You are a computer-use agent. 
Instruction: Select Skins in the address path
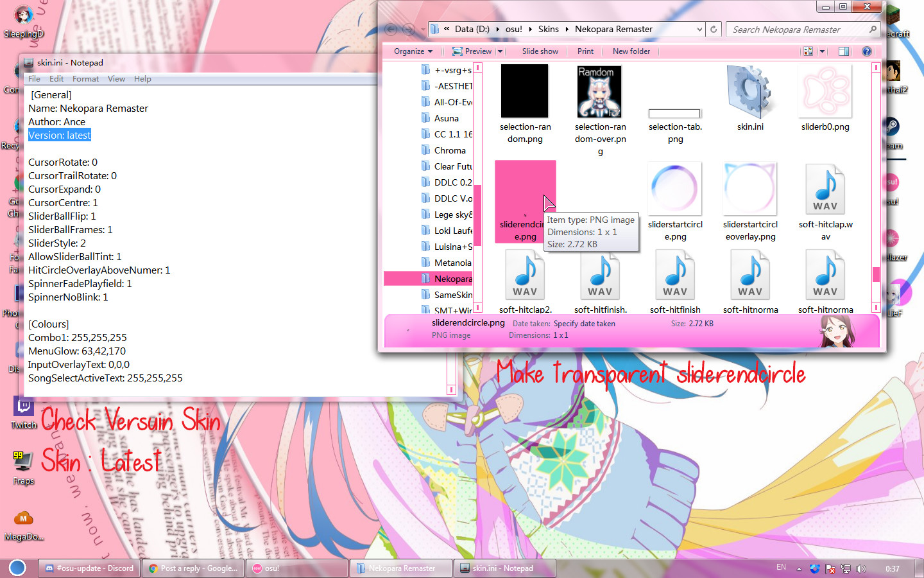tap(548, 29)
